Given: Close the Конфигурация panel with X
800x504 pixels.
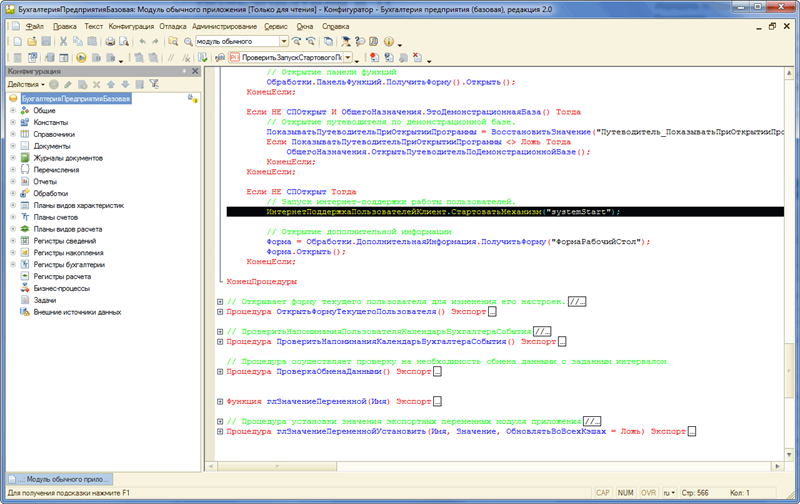Looking at the screenshot, I should click(197, 72).
